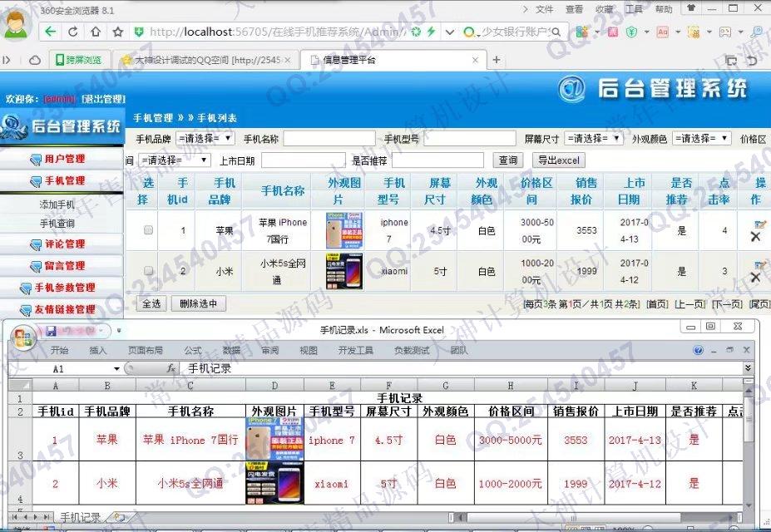The image size is (771, 532).
Task: Switch to the Excel 开发工具 tab
Action: coord(355,350)
